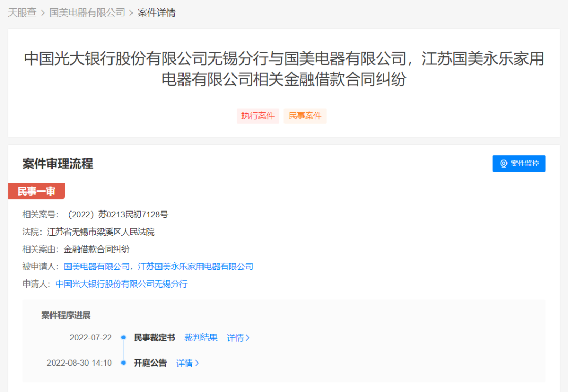Click breadcrumb chevron after 天眼查
The width and height of the screenshot is (568, 392).
(43, 13)
